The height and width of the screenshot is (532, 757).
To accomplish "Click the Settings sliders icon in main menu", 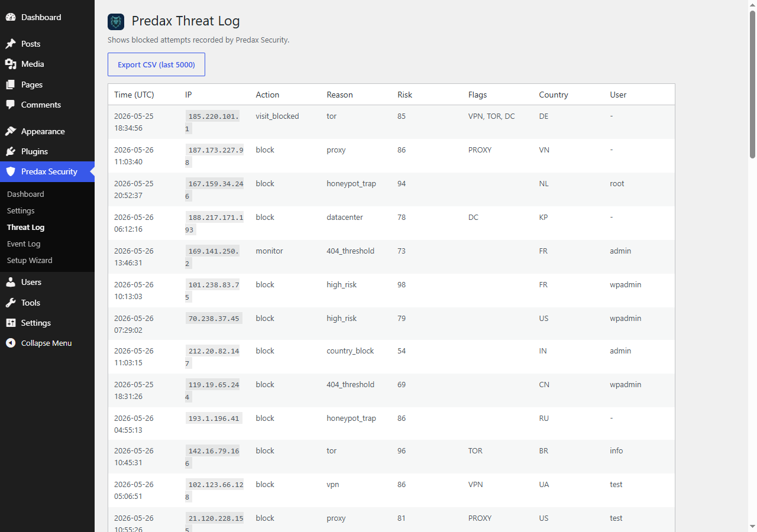I will pos(11,323).
